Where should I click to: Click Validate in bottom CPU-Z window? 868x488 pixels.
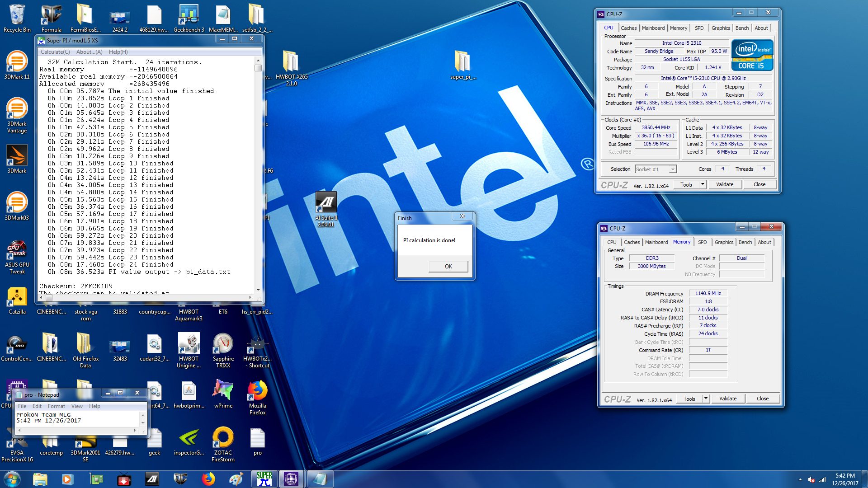pyautogui.click(x=728, y=399)
